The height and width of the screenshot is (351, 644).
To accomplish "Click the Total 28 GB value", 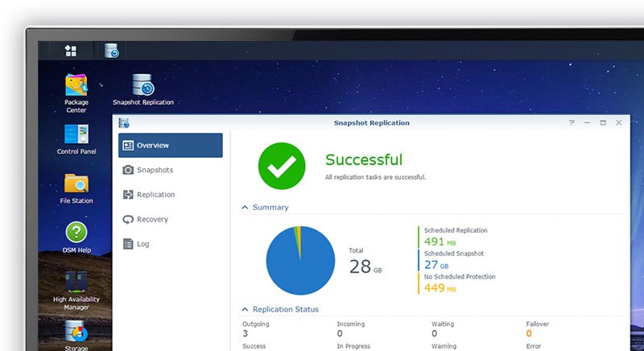I will point(365,266).
